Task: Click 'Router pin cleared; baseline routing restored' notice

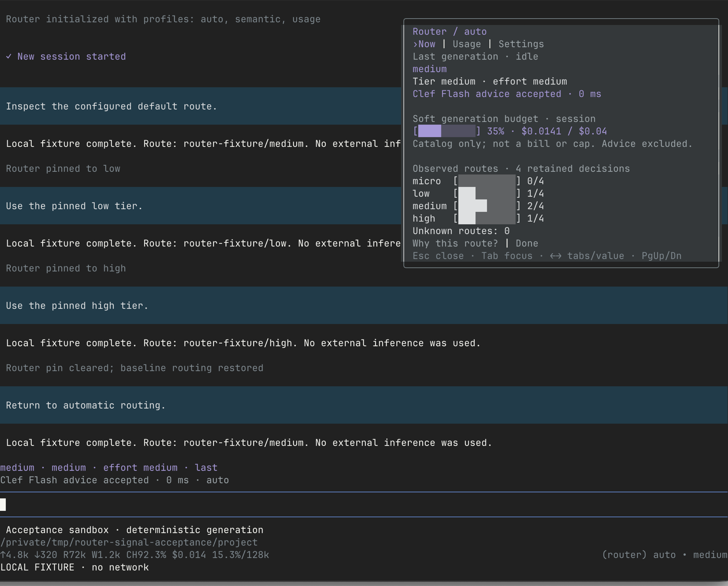Action: [x=135, y=368]
